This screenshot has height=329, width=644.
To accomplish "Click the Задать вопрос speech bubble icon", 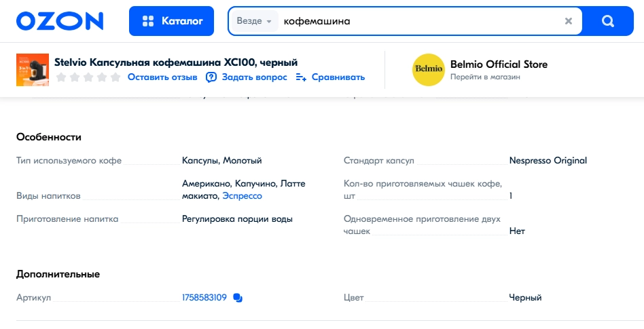I will (x=211, y=77).
